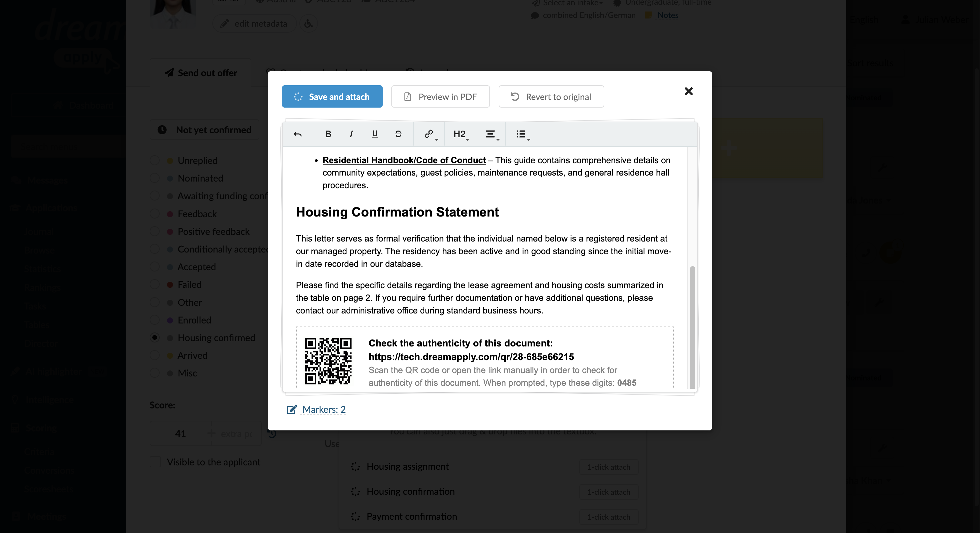Apply strikethrough formatting

(x=398, y=134)
